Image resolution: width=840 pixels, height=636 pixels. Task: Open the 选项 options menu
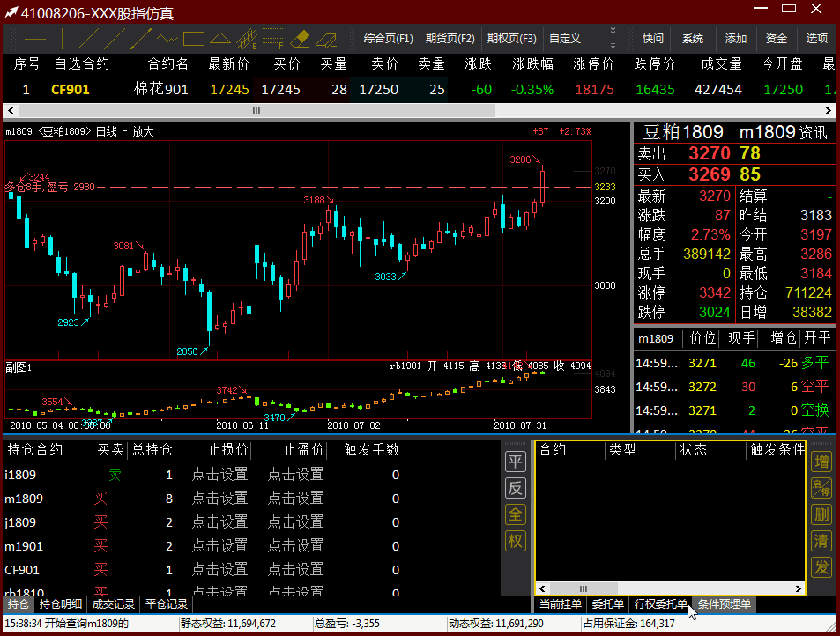coord(817,39)
